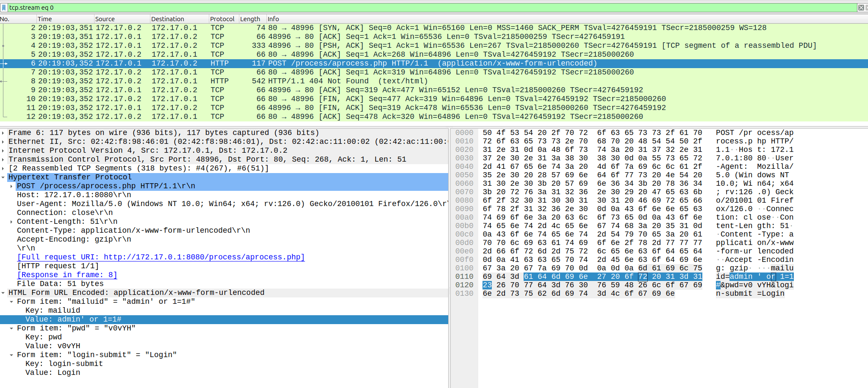Screen dimensions: 868x388
Task: Select the User-Agent header line
Action: pos(224,204)
